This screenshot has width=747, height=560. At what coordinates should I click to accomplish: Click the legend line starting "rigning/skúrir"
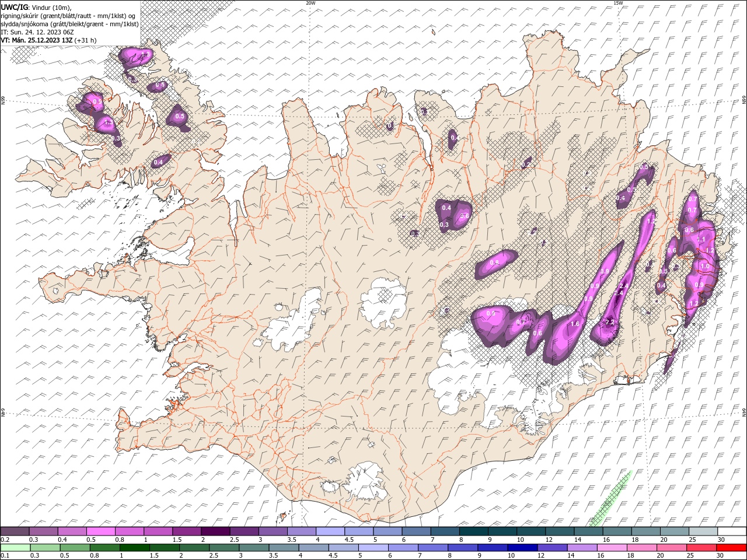point(69,16)
